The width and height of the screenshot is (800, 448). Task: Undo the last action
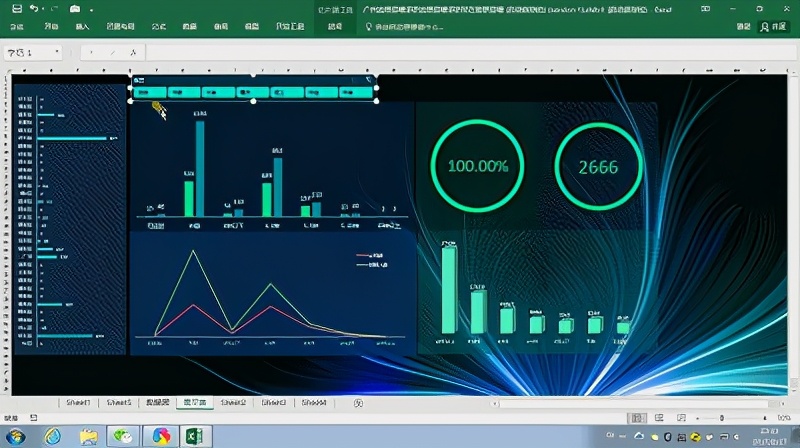(x=34, y=9)
